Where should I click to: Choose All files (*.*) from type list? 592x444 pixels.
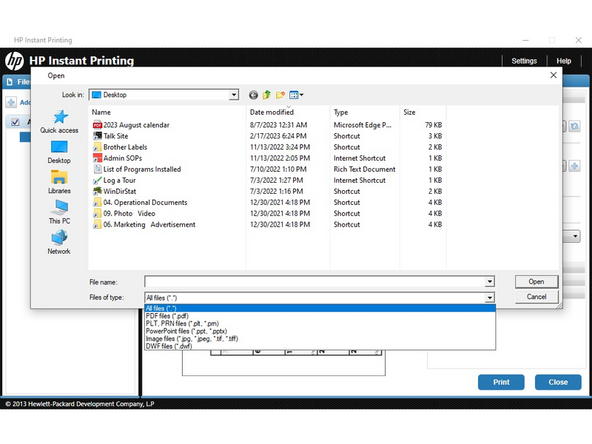(320, 308)
